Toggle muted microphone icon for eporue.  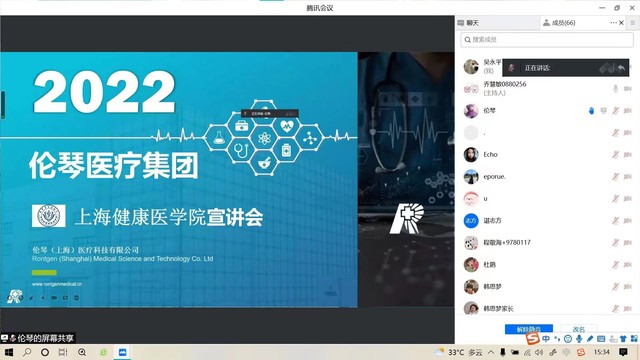(x=615, y=176)
